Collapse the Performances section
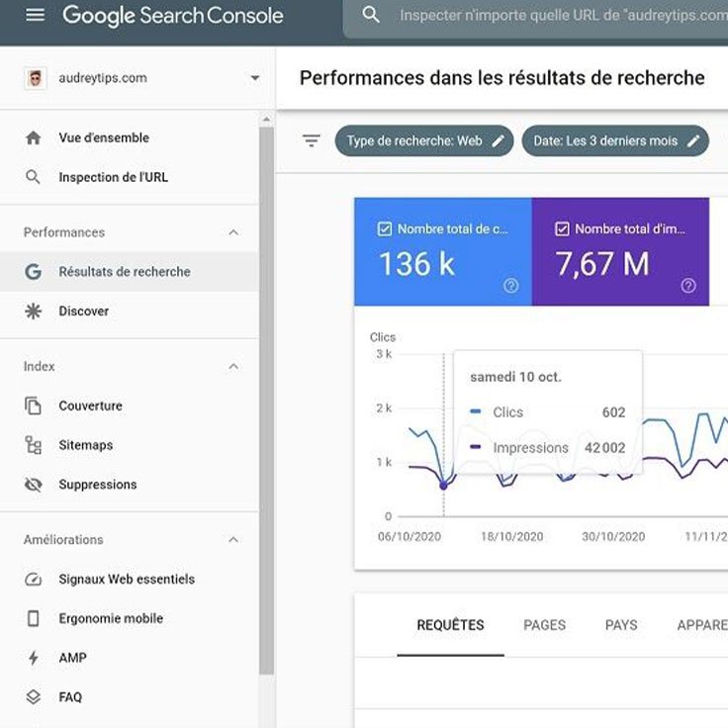The image size is (728, 728). point(233,232)
